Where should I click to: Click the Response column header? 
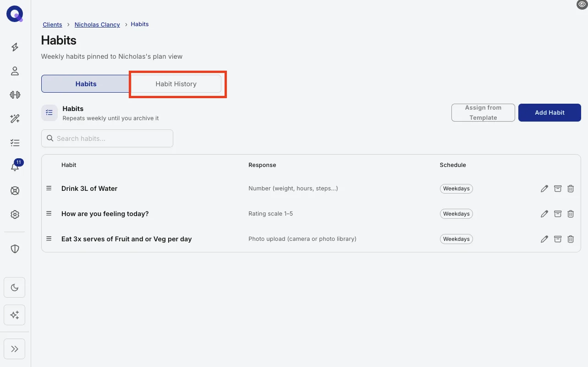[262, 165]
